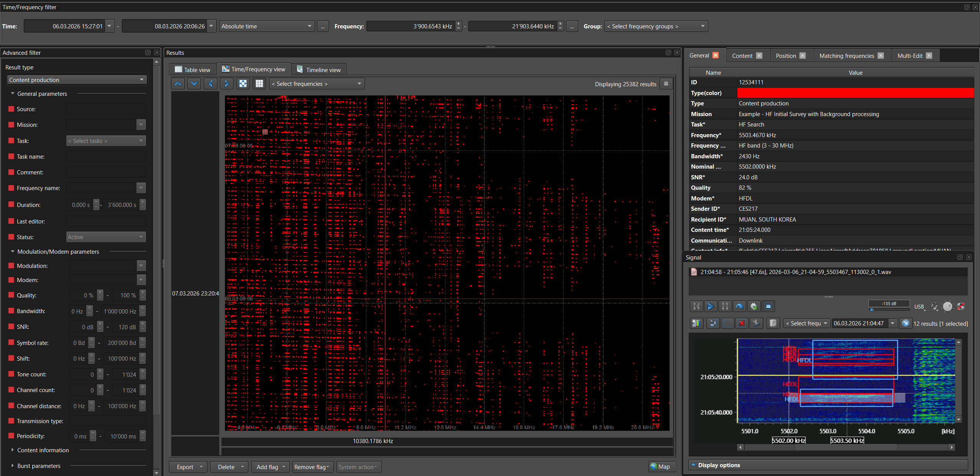Open the Content production result type dropdown
Viewport: 980px width, 476px height.
(x=77, y=80)
